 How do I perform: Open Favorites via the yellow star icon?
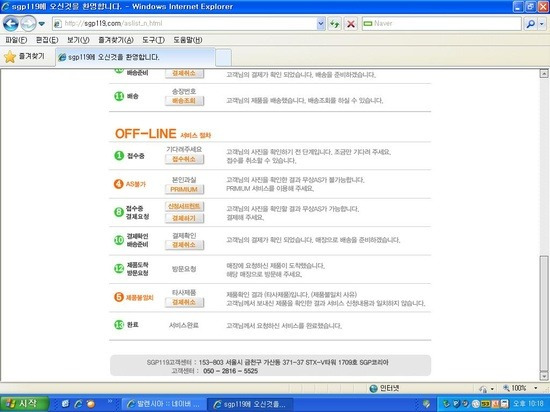10,57
